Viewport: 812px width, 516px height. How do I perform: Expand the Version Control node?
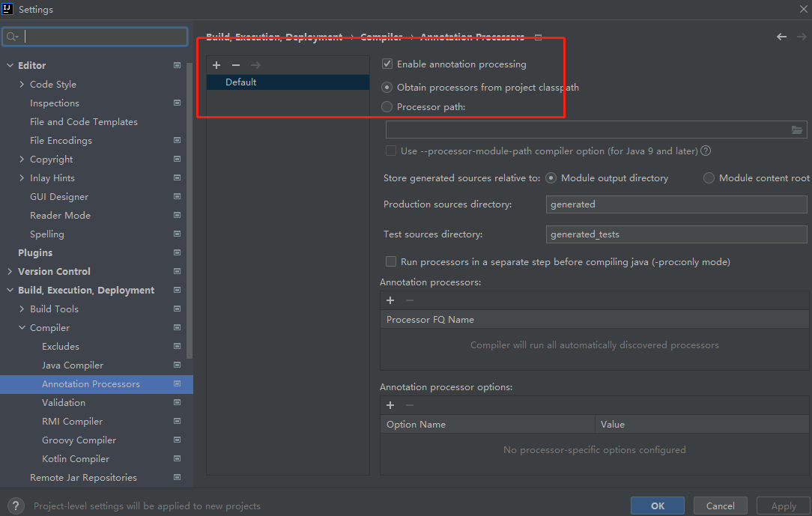pyautogui.click(x=10, y=271)
